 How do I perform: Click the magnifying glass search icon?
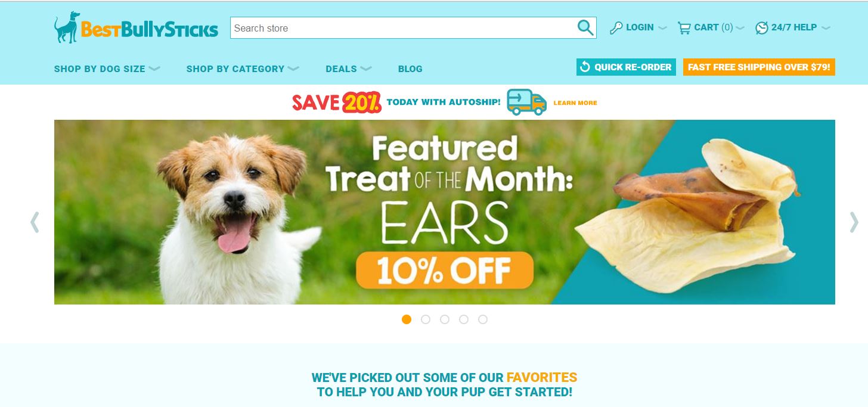[x=585, y=27]
